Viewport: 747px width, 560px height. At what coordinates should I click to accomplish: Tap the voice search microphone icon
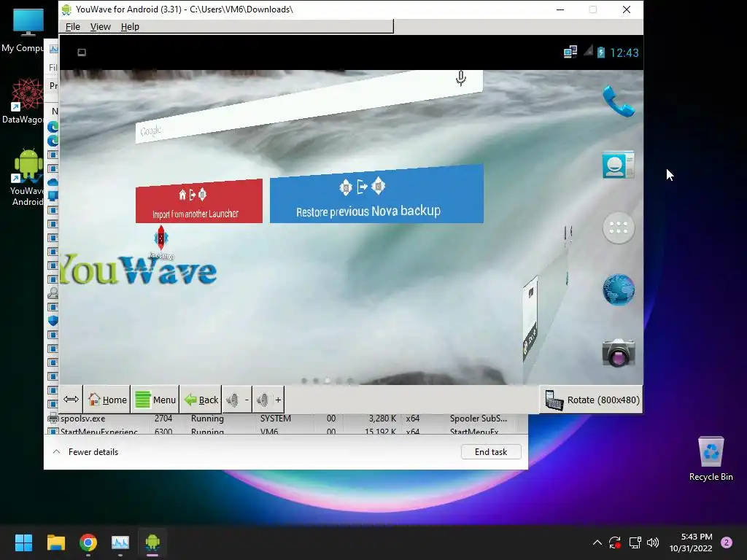coord(460,79)
